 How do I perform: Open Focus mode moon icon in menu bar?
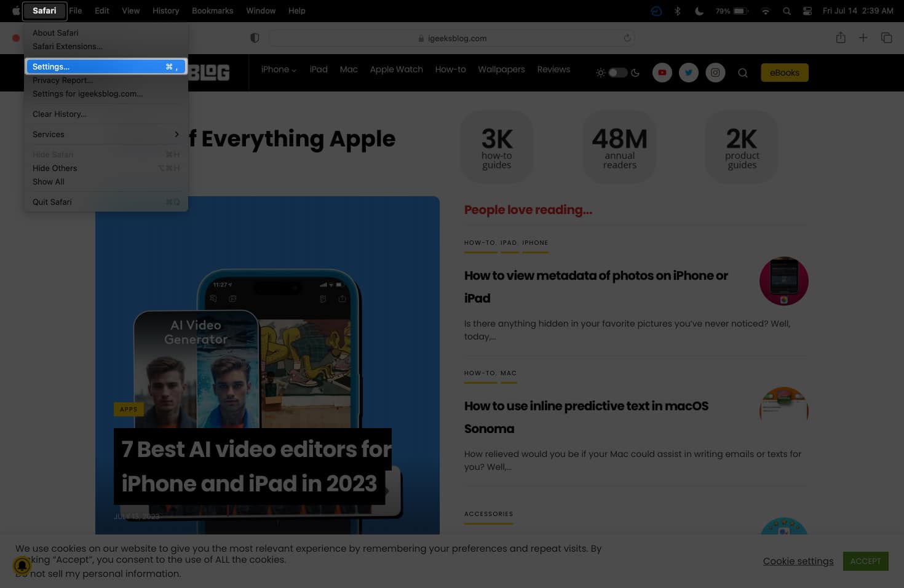699,10
